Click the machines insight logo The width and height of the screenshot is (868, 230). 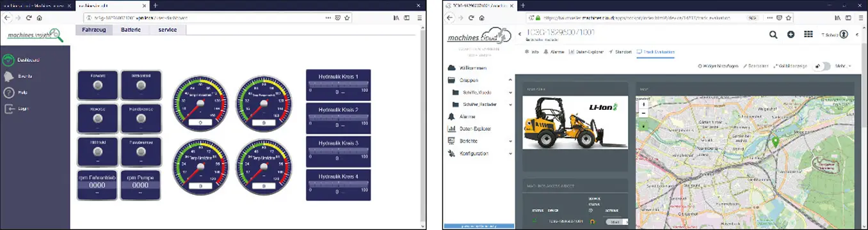pyautogui.click(x=35, y=34)
